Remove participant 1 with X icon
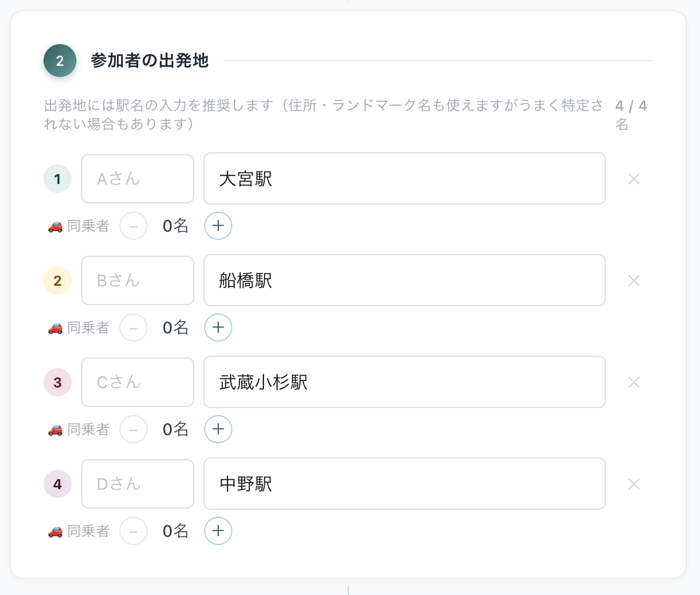Viewport: 700px width, 595px height. coord(634,179)
